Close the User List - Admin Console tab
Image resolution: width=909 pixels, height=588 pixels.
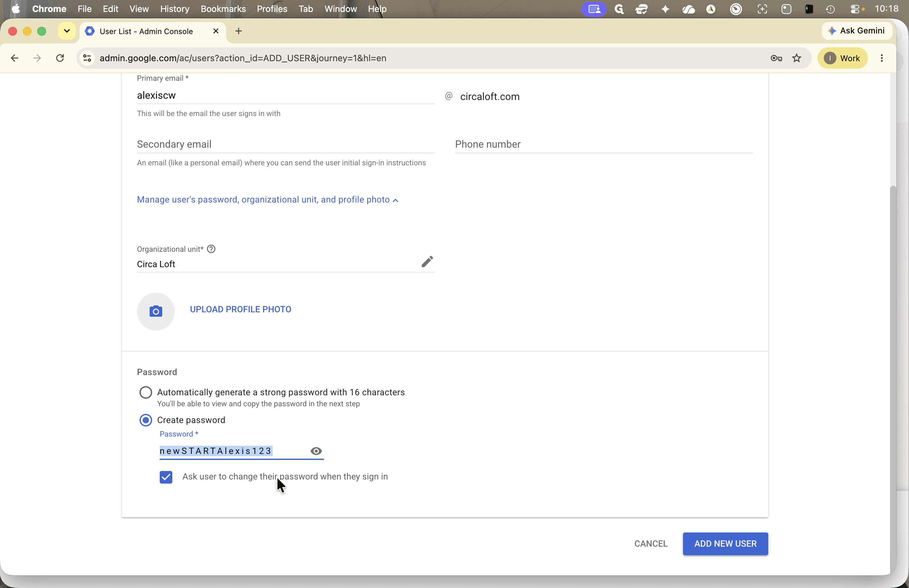pos(216,31)
